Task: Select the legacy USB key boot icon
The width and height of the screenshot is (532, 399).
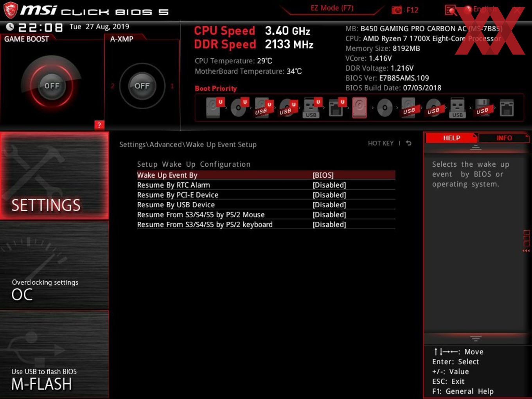Action: point(458,108)
